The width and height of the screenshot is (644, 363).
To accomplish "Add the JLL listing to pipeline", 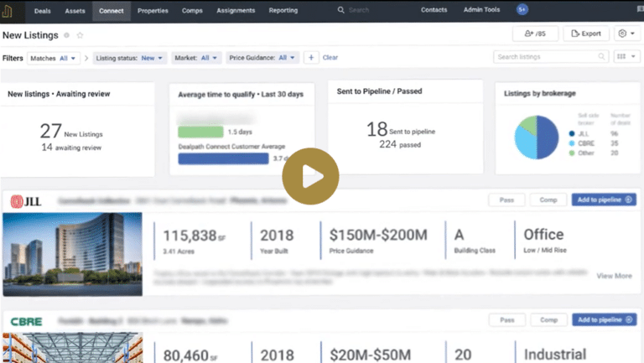I will [604, 200].
